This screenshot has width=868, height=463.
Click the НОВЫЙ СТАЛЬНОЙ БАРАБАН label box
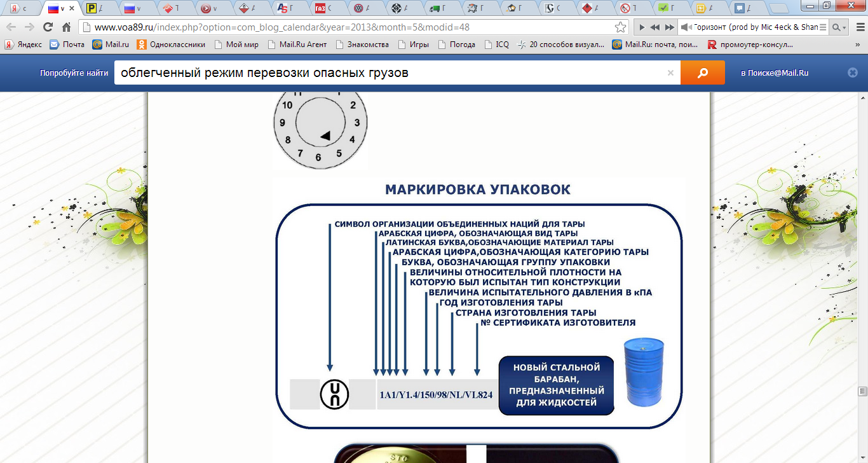tap(557, 385)
